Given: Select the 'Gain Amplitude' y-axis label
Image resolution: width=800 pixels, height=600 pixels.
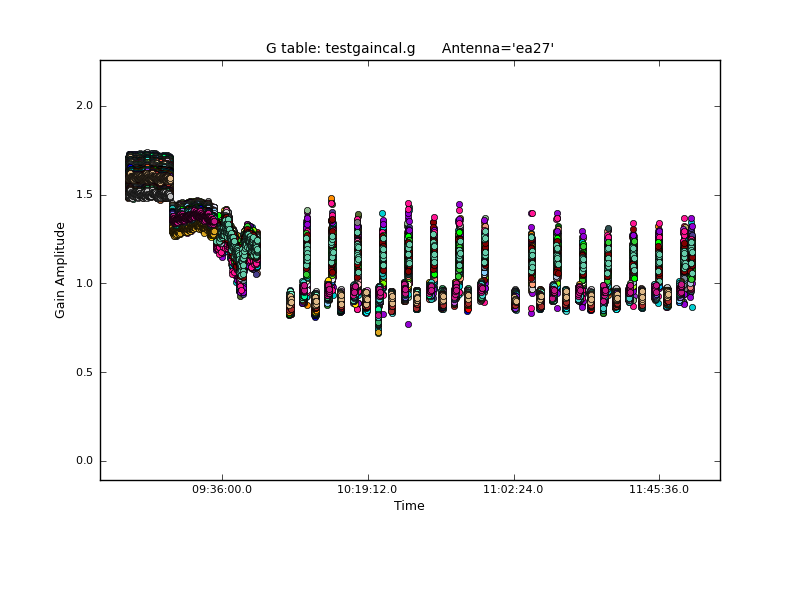Looking at the screenshot, I should click(x=60, y=270).
